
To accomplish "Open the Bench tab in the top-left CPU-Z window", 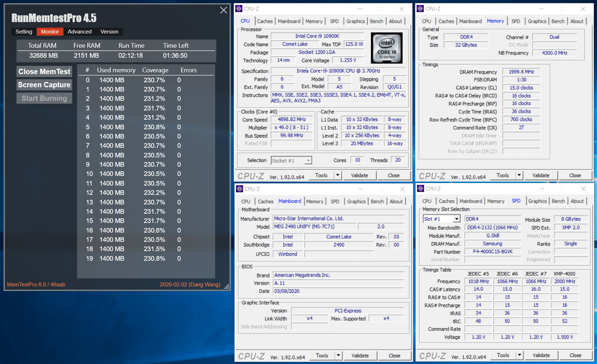I will [x=376, y=21].
